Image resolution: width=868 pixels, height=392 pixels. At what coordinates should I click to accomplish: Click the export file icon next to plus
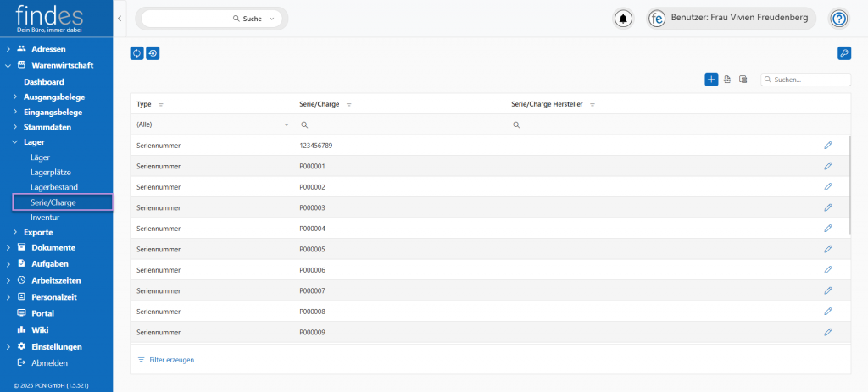[727, 80]
